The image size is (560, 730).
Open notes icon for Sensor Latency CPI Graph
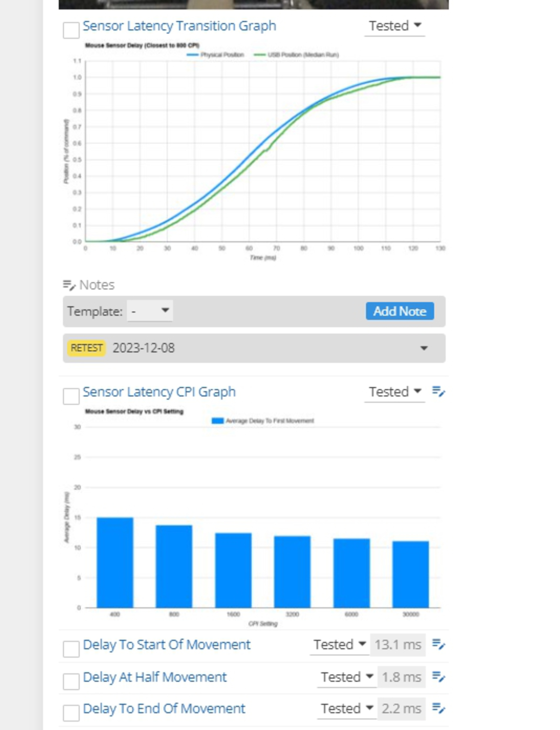tap(438, 392)
